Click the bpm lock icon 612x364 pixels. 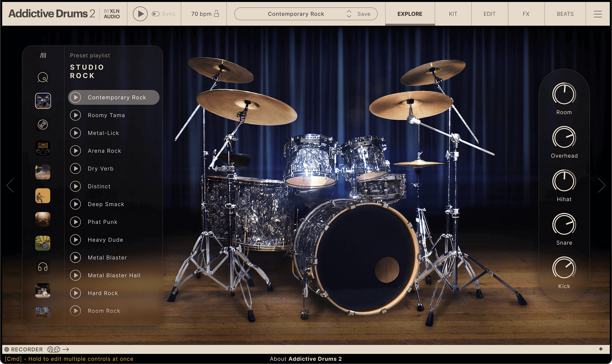pos(217,13)
